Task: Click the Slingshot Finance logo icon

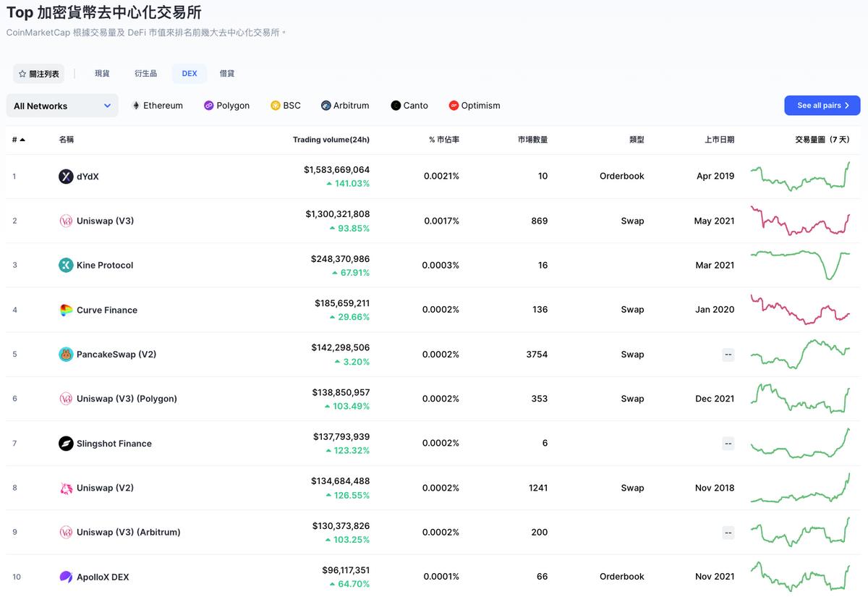Action: tap(66, 444)
